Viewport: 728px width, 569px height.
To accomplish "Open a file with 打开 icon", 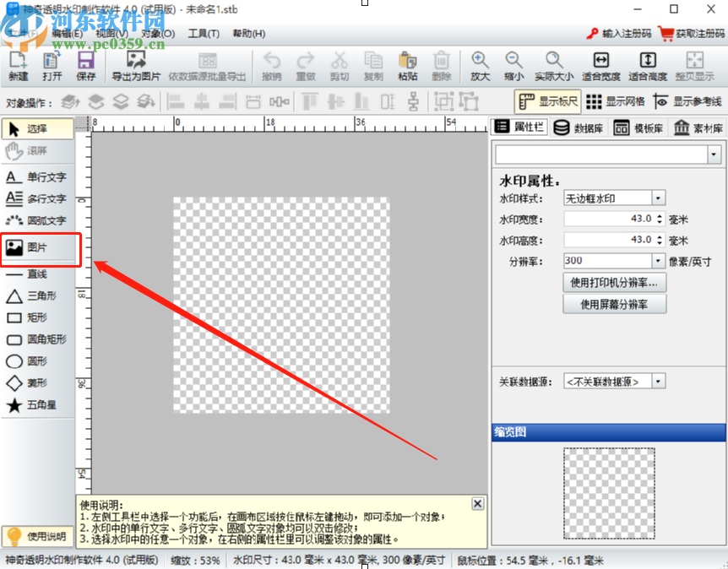I will click(x=52, y=67).
